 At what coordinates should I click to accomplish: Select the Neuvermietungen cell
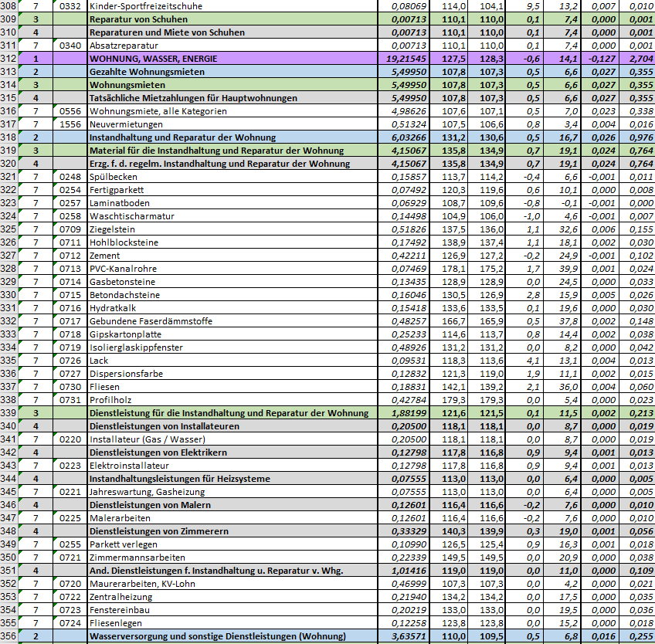click(232, 124)
